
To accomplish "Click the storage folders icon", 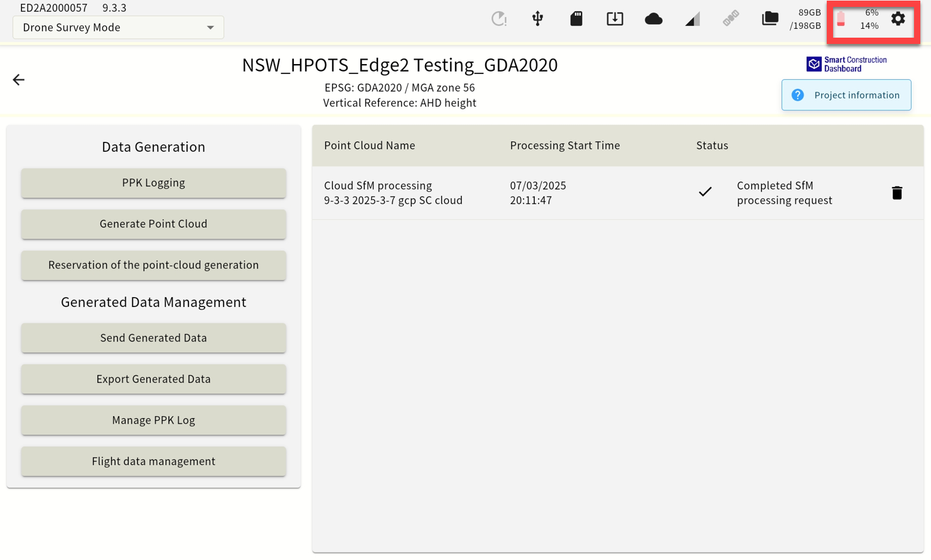I will (x=770, y=19).
